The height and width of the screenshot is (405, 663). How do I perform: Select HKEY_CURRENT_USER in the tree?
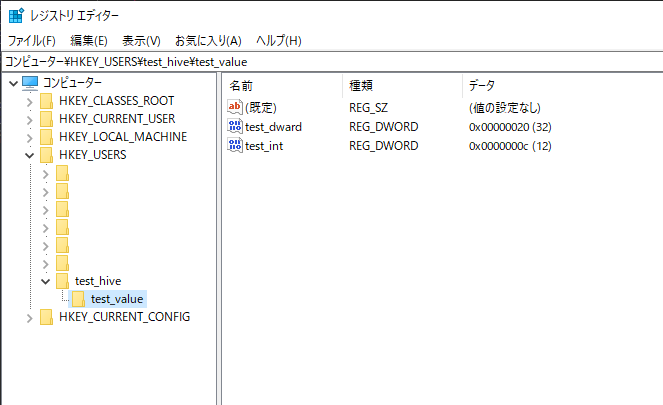click(117, 119)
